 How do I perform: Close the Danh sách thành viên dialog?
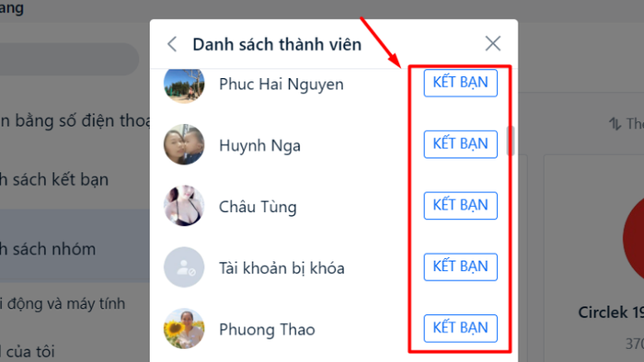pyautogui.click(x=492, y=43)
